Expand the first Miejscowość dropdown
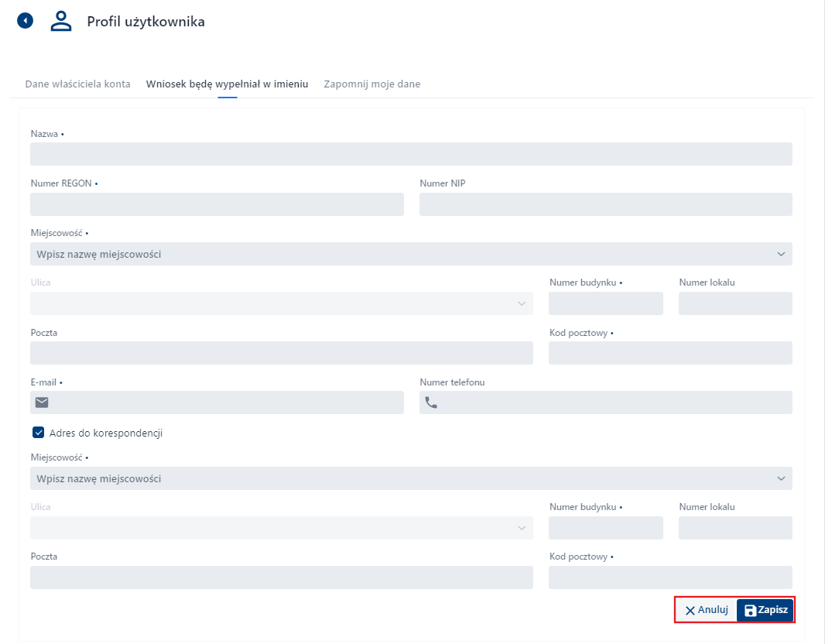The image size is (825, 644). (x=781, y=254)
